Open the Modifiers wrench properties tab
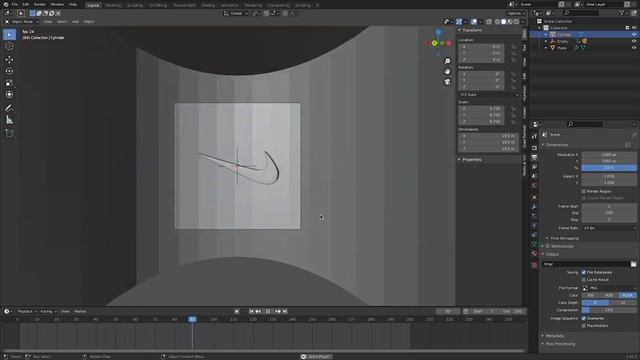 534,207
